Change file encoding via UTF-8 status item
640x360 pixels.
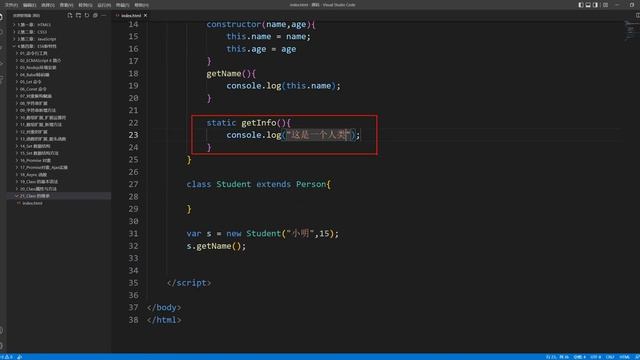coord(596,357)
